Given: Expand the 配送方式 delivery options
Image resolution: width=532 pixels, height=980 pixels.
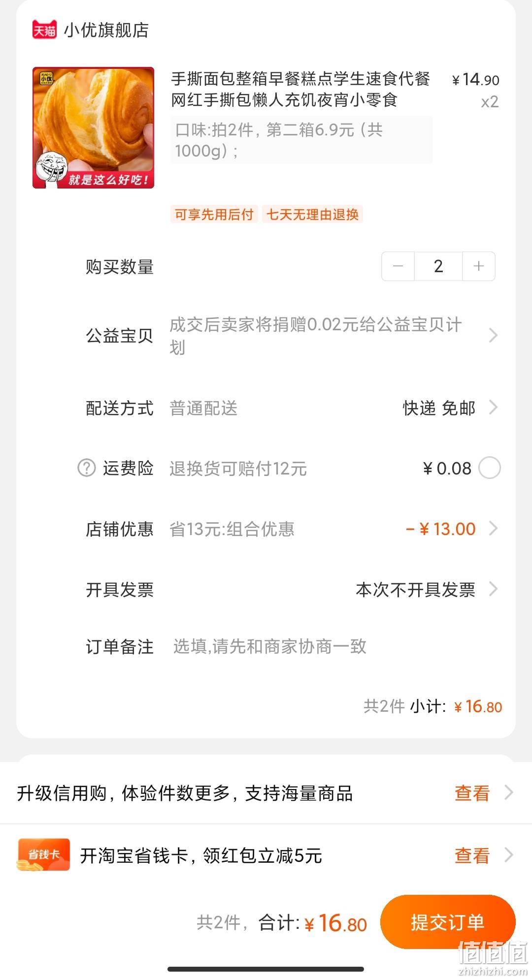Looking at the screenshot, I should (493, 408).
